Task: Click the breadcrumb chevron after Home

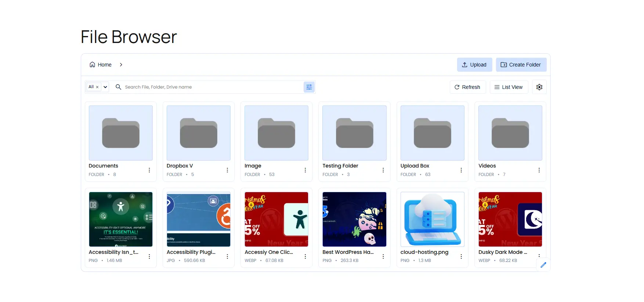Action: click(x=121, y=65)
